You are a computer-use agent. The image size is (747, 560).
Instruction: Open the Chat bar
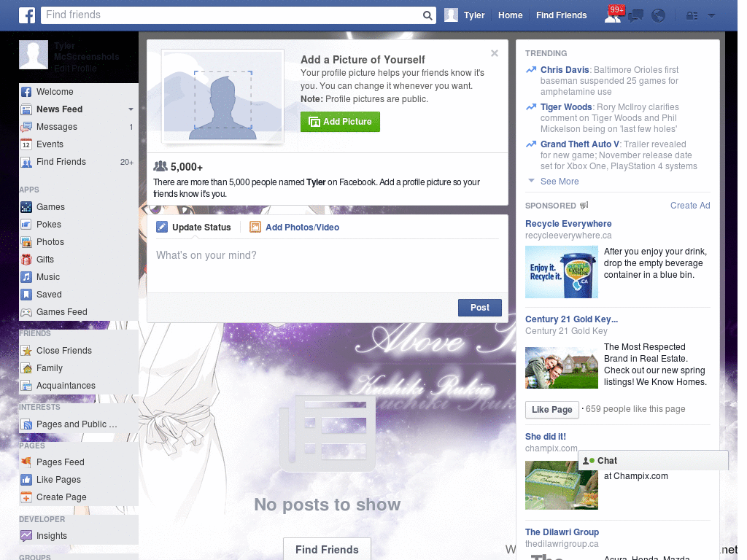point(653,461)
